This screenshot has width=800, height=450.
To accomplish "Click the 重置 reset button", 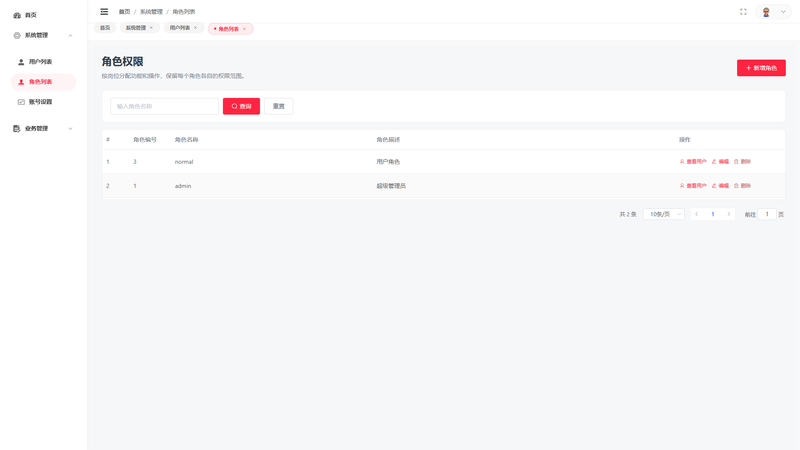I will tap(279, 106).
